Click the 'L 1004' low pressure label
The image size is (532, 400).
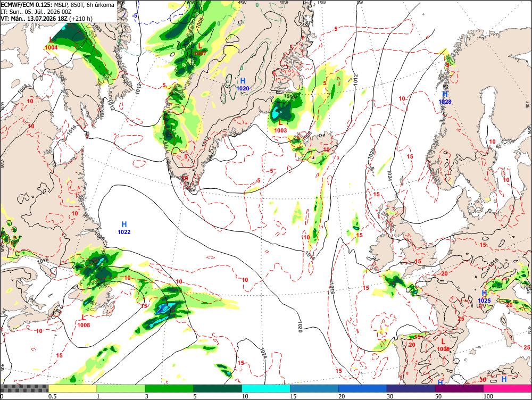[51, 44]
